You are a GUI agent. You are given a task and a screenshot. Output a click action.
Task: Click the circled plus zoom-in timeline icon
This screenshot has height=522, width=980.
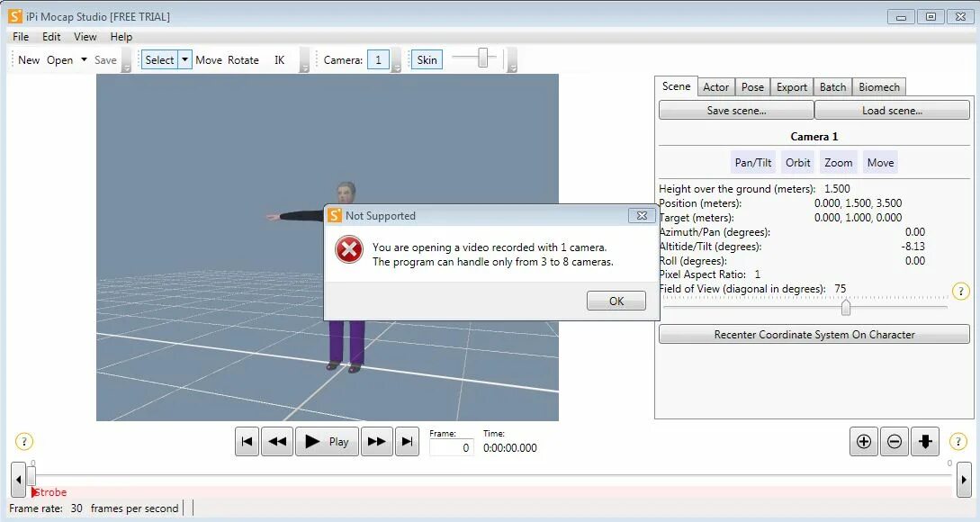864,442
